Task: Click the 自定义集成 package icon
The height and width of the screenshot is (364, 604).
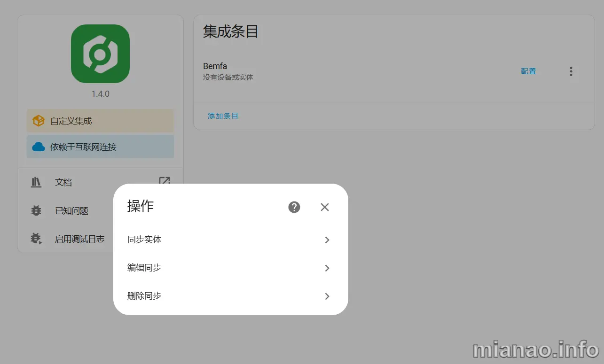Action: click(x=39, y=121)
